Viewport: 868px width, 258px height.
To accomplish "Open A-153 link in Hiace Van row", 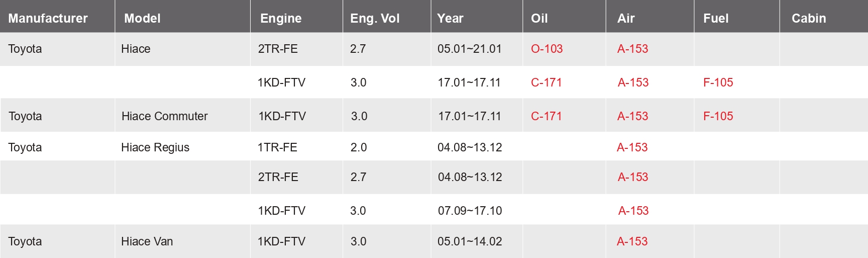I will [632, 241].
